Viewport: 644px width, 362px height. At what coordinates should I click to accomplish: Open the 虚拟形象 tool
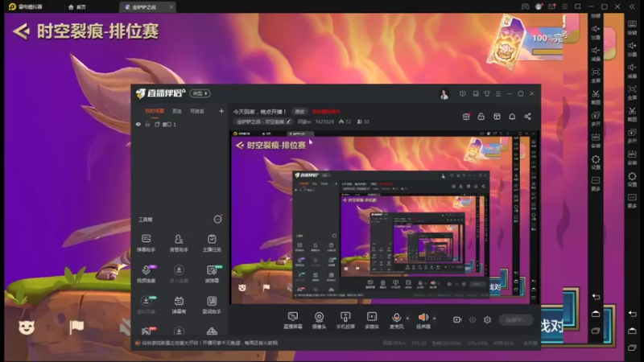click(146, 305)
